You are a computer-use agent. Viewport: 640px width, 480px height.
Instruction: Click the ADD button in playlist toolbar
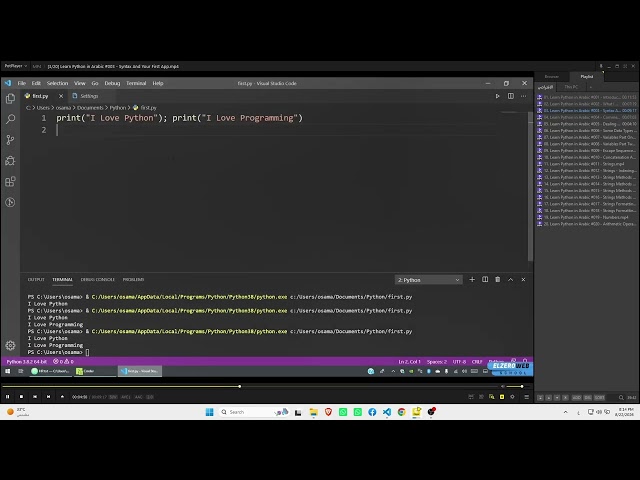576,398
